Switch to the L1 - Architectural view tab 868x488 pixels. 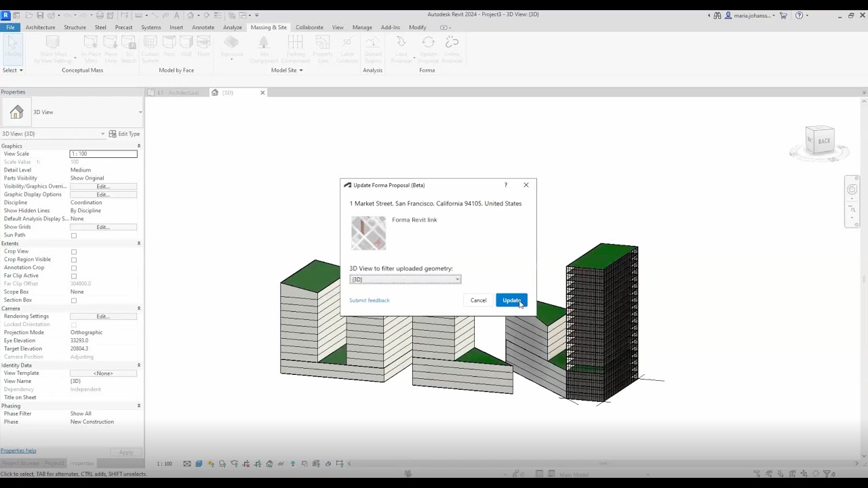[178, 92]
